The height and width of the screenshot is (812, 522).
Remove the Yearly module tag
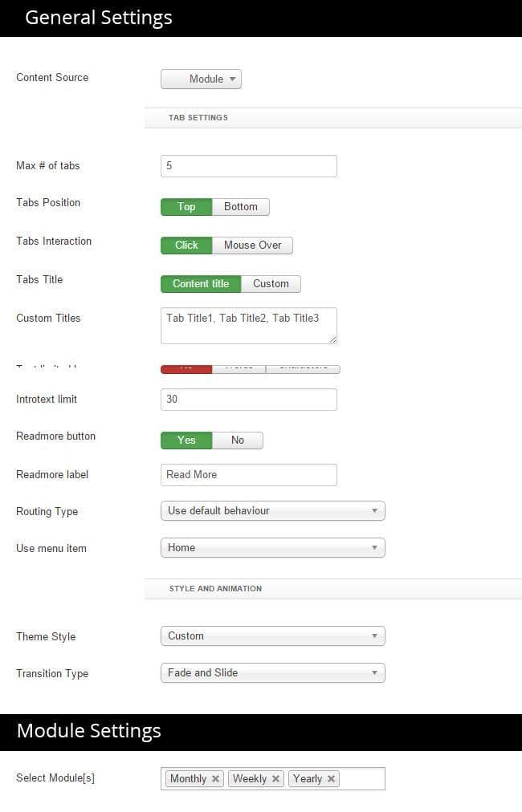(331, 778)
